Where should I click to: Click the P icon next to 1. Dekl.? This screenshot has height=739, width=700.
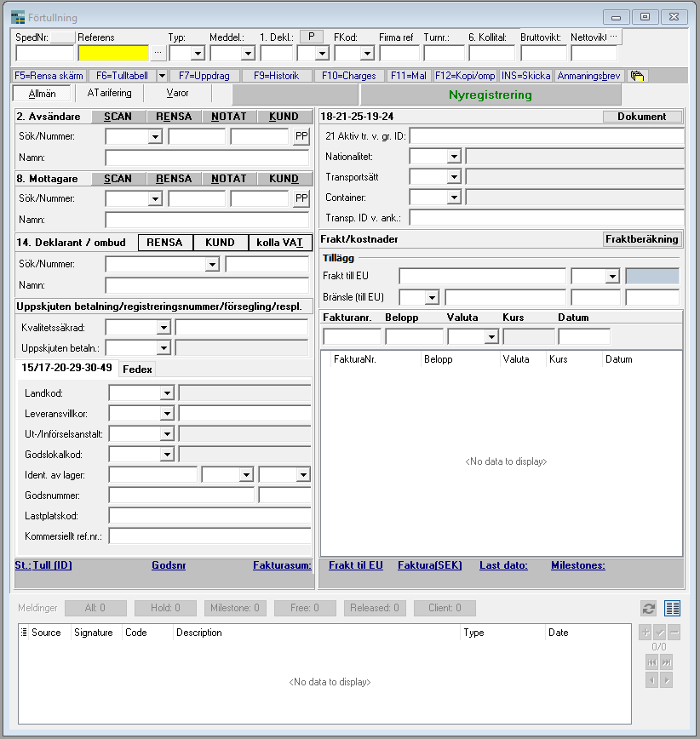tap(311, 37)
